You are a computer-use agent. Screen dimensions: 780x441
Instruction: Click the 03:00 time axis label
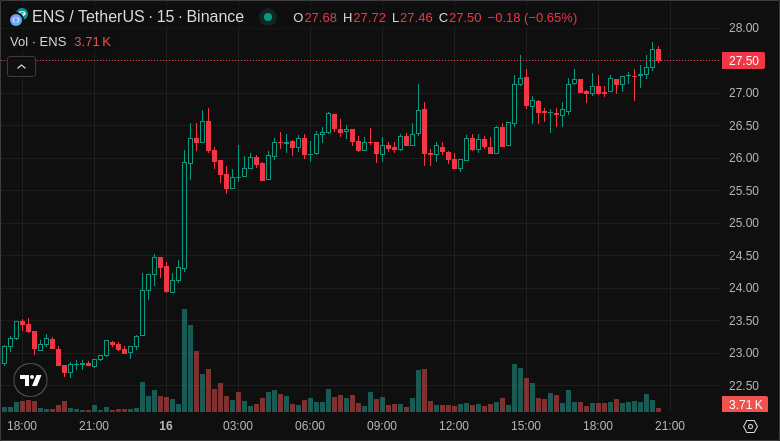238,426
